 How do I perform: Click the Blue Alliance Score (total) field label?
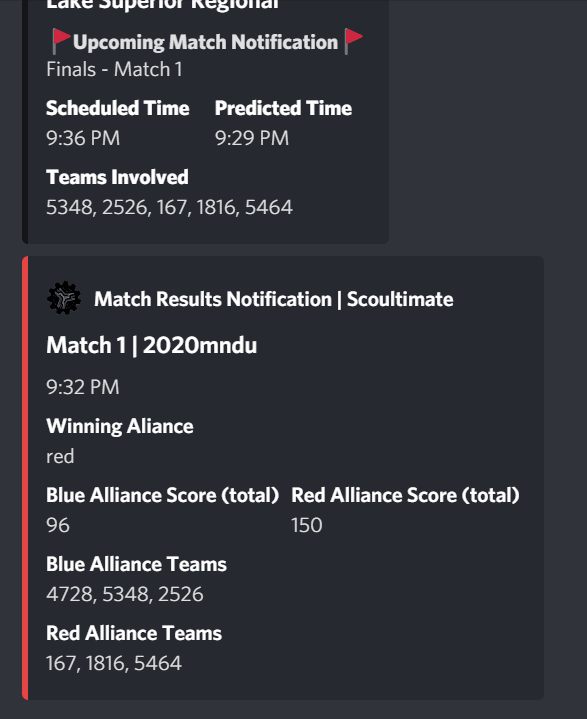162,496
